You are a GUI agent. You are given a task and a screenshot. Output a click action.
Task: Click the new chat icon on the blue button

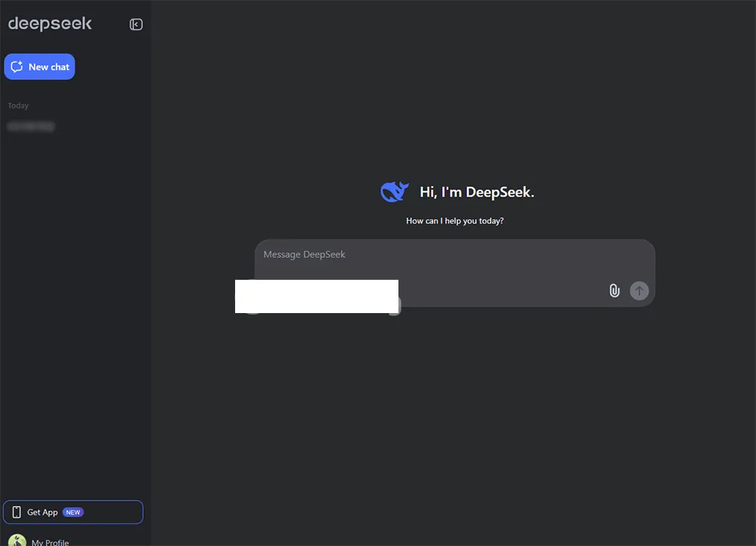pos(17,67)
